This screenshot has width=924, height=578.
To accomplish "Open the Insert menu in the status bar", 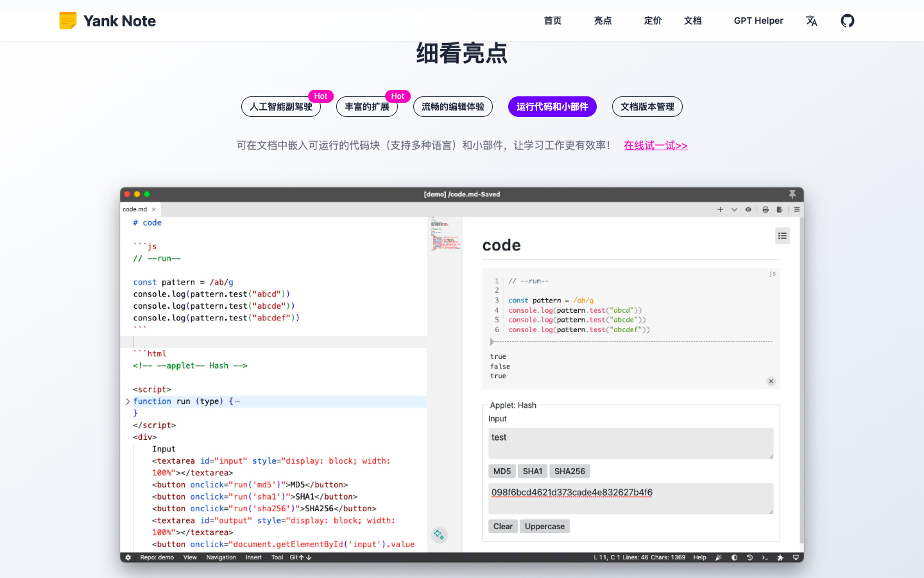I will coord(253,557).
